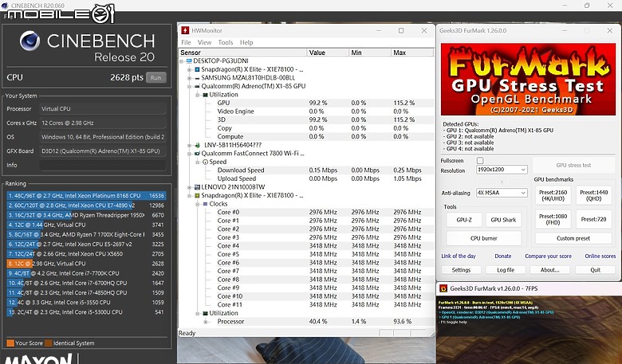The image size is (622, 364).
Task: Select Intel Xeon Platinum 8168 ranking entry
Action: 86,196
